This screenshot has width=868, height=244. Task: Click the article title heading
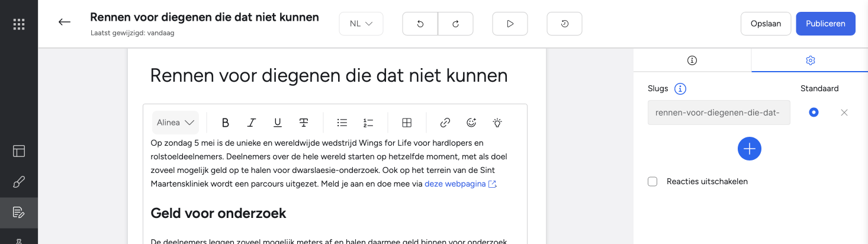(329, 75)
